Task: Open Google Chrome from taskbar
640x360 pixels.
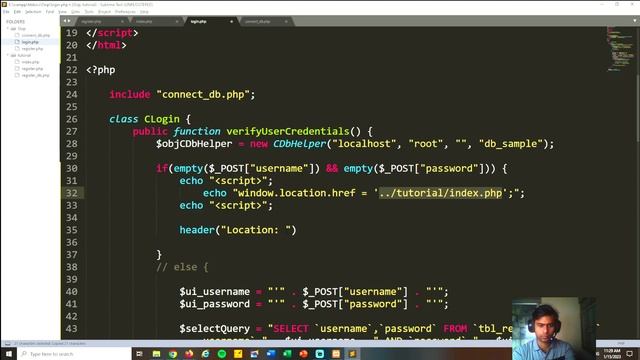Action: pyautogui.click(x=173, y=353)
